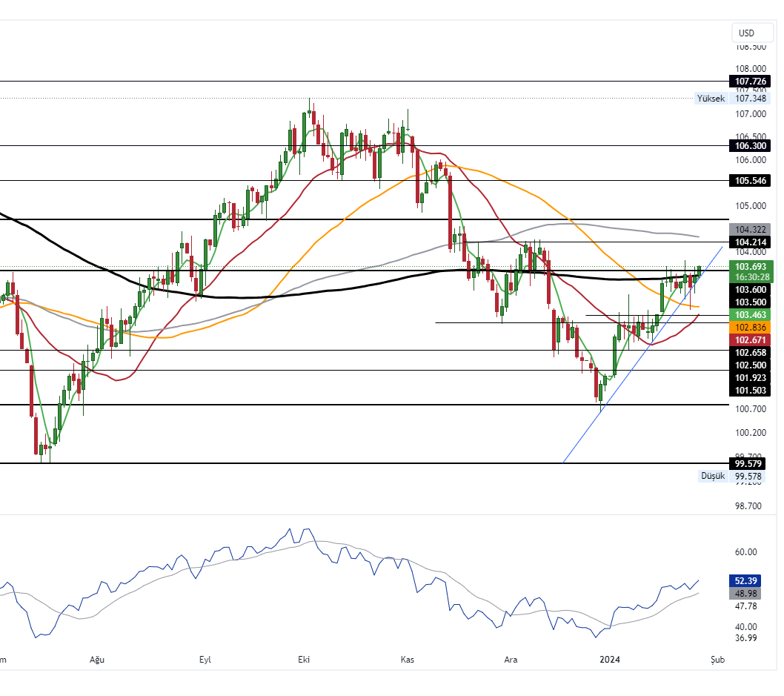784x696 pixels.
Task: Select the Yüksek high price label
Action: (711, 98)
